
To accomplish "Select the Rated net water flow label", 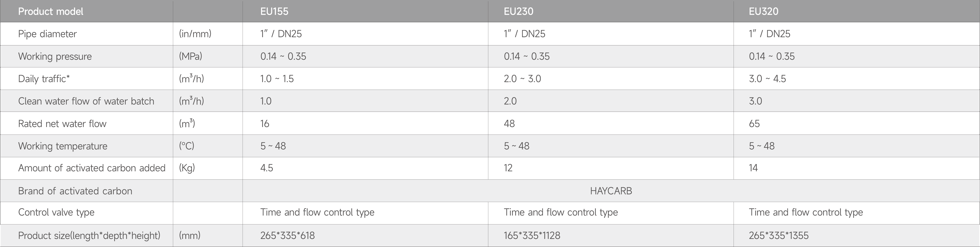I will point(62,123).
